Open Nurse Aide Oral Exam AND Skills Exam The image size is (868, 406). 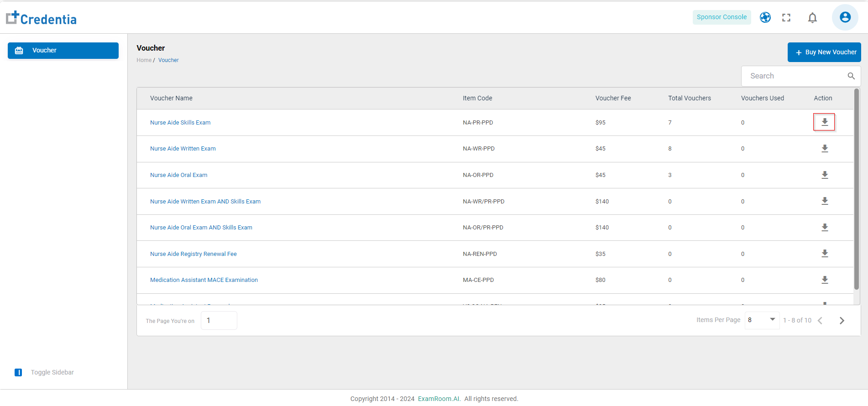[x=201, y=228]
